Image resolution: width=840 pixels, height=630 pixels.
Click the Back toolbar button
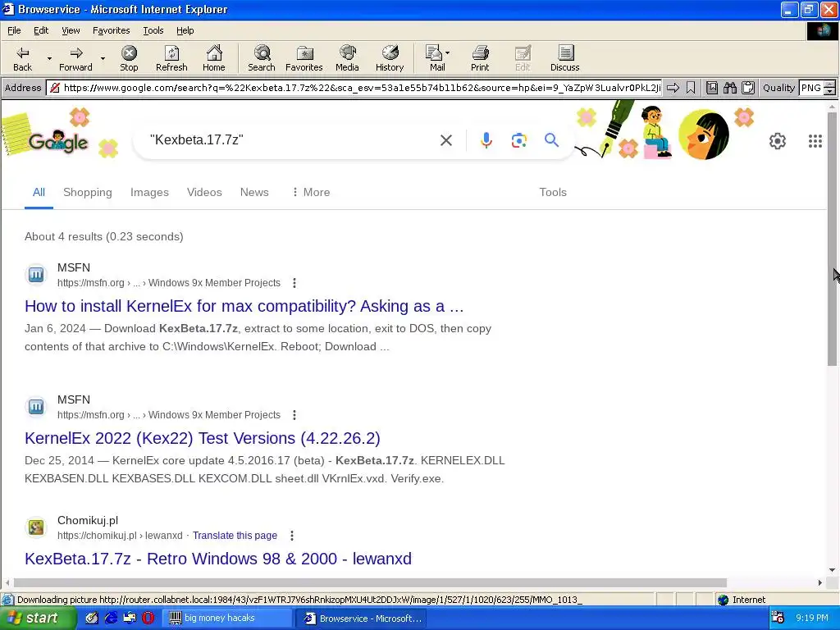pos(22,58)
